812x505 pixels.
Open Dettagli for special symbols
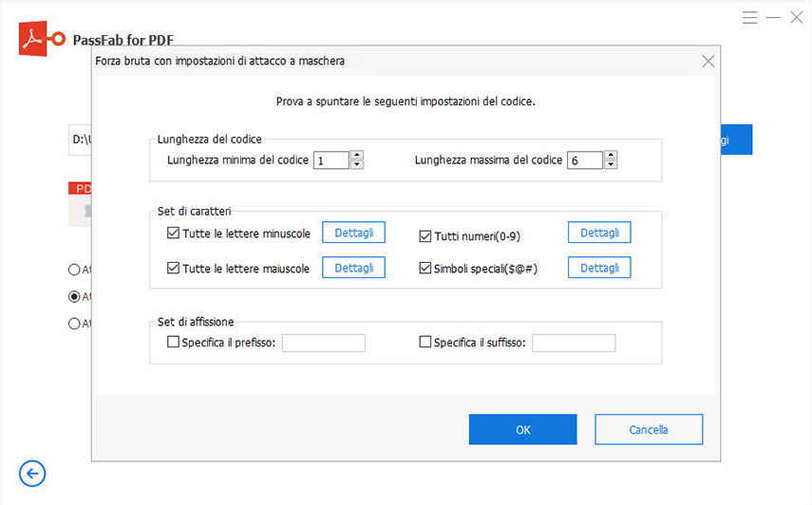599,268
